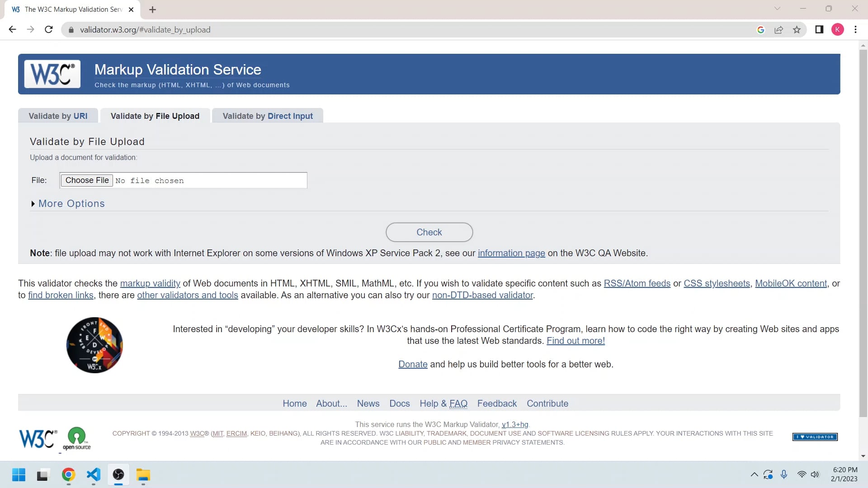The width and height of the screenshot is (868, 488).
Task: Open the browser tab search dropdown
Action: [777, 9]
